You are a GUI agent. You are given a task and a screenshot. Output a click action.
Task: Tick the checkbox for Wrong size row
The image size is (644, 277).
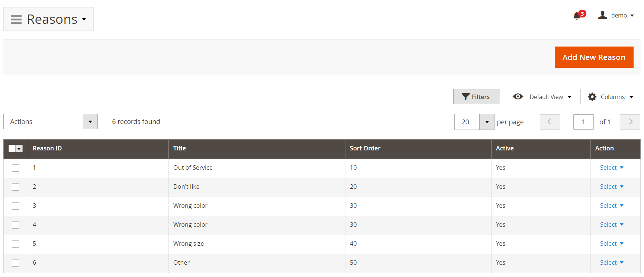16,244
